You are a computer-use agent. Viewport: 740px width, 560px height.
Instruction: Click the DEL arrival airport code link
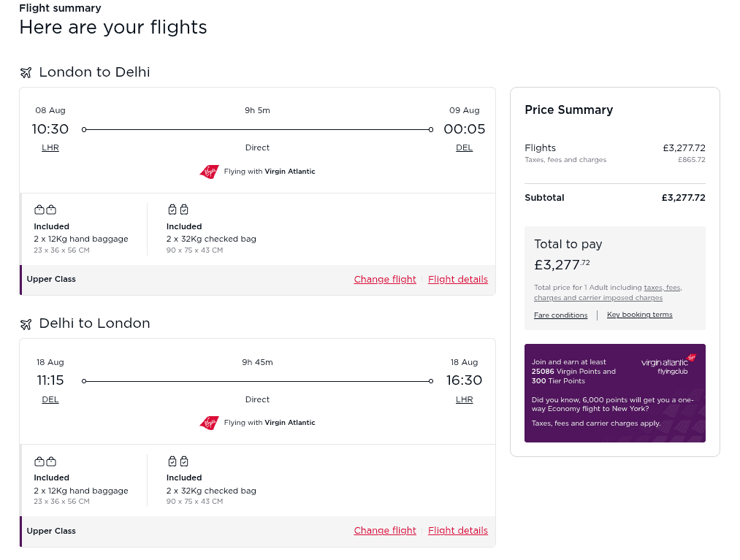[x=464, y=147]
